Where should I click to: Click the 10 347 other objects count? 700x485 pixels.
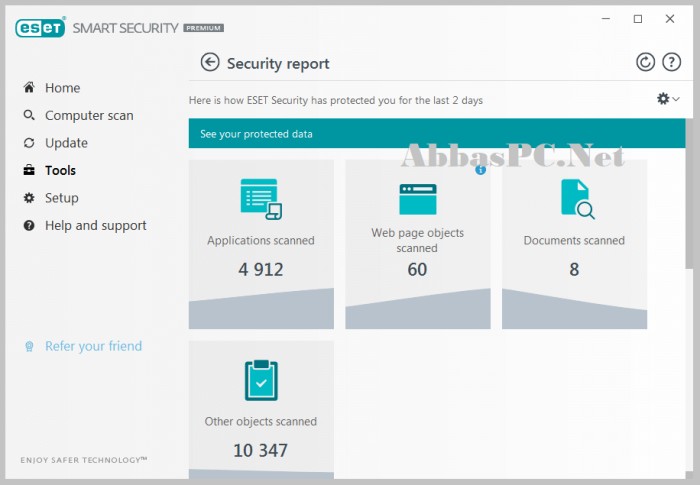tap(261, 450)
